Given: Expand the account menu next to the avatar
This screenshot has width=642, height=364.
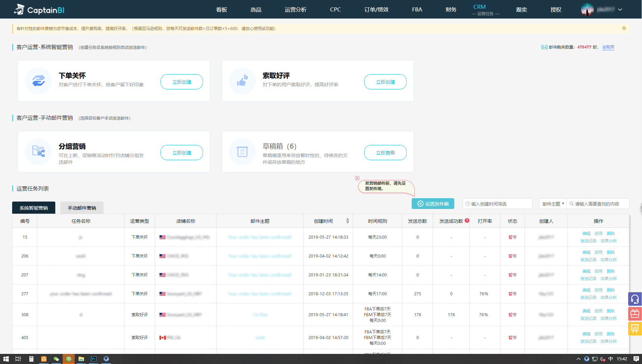Looking at the screenshot, I should (620, 9).
